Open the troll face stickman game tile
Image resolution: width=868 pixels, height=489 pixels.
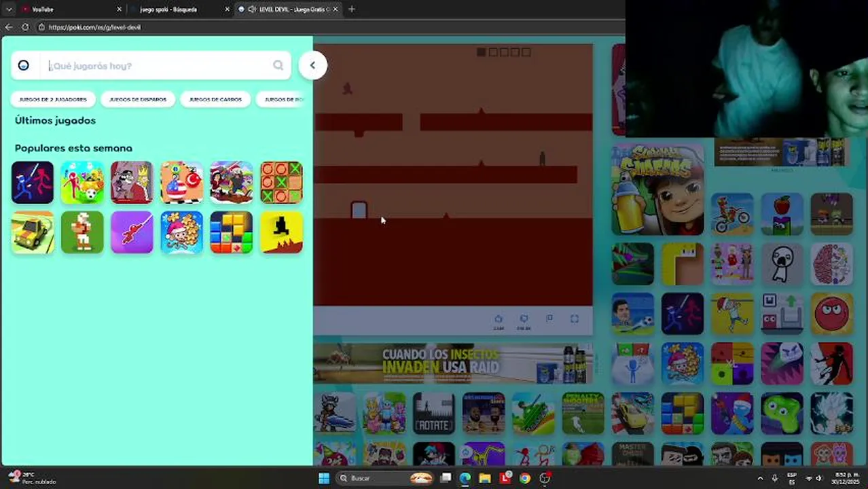coord(782,264)
